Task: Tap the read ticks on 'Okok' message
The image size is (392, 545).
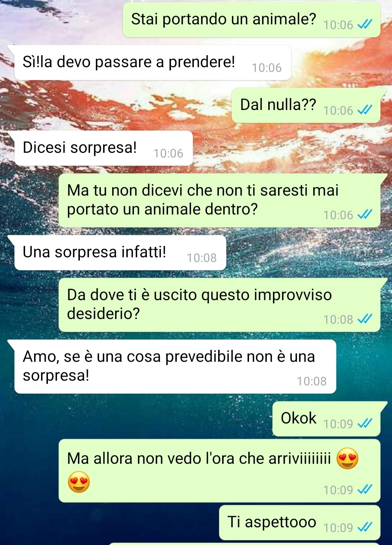Action: click(x=365, y=423)
